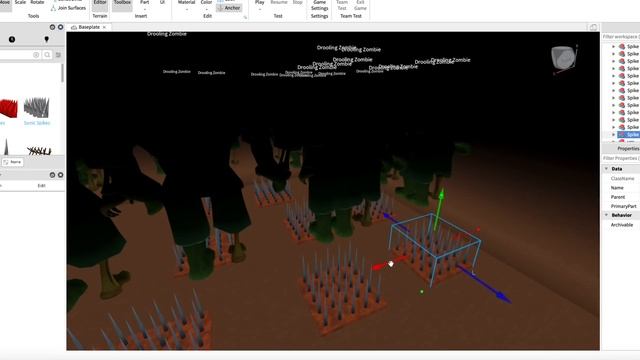
Task: Click the view selector cube
Action: 564,57
